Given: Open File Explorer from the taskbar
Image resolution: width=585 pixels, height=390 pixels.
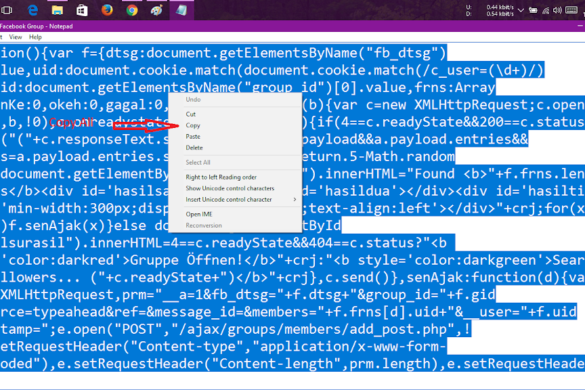Looking at the screenshot, I should pyautogui.click(x=57, y=10).
